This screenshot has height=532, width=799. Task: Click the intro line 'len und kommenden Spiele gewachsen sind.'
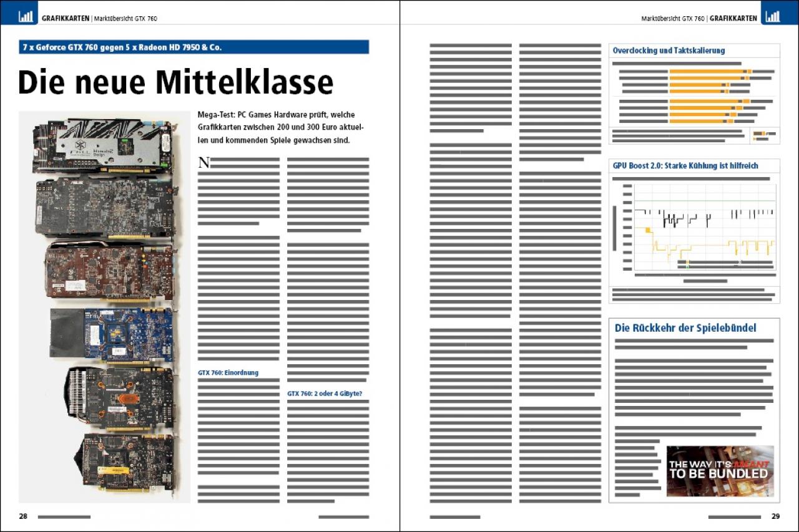pos(273,140)
